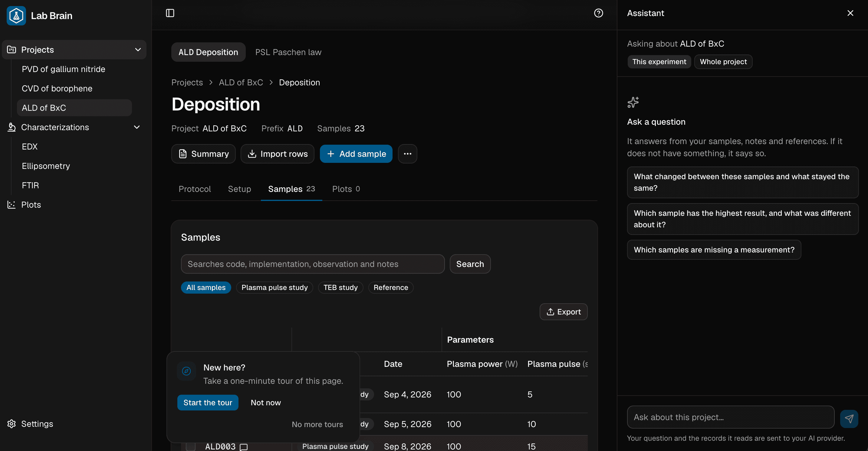This screenshot has height=451, width=868.
Task: Click No more tours link
Action: [317, 424]
